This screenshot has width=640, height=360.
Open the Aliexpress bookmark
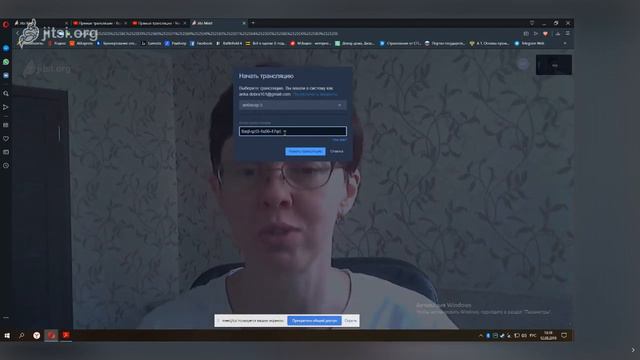tap(81, 43)
